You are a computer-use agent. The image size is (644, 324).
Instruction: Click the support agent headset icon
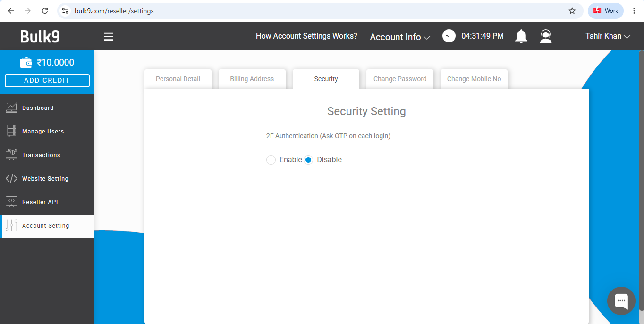pos(546,36)
